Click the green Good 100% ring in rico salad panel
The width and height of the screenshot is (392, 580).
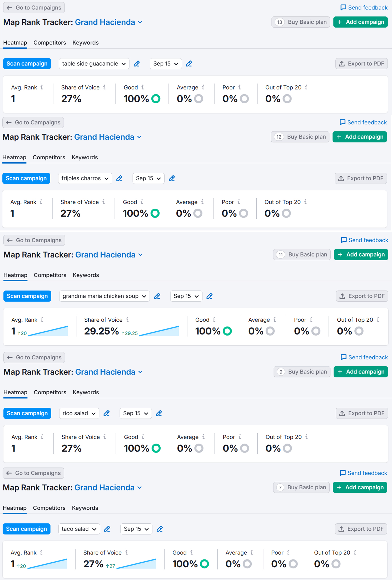(156, 448)
